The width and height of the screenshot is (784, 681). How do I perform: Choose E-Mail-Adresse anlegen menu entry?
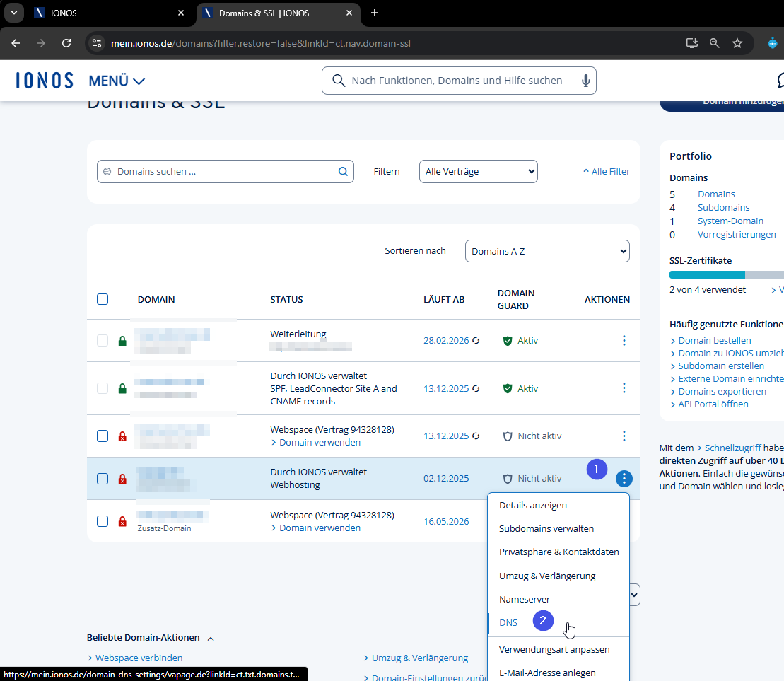pos(547,673)
